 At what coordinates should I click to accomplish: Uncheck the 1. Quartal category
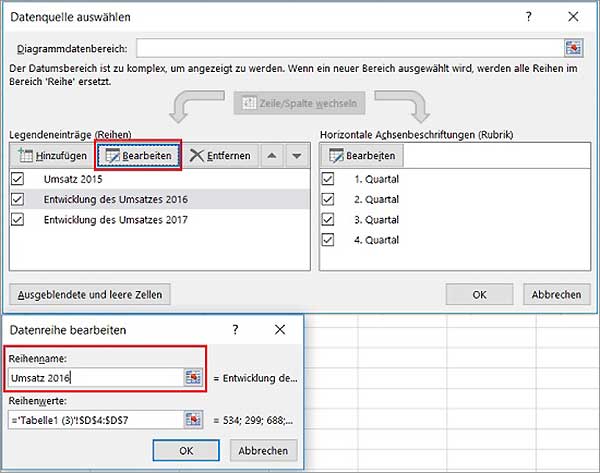tap(328, 179)
